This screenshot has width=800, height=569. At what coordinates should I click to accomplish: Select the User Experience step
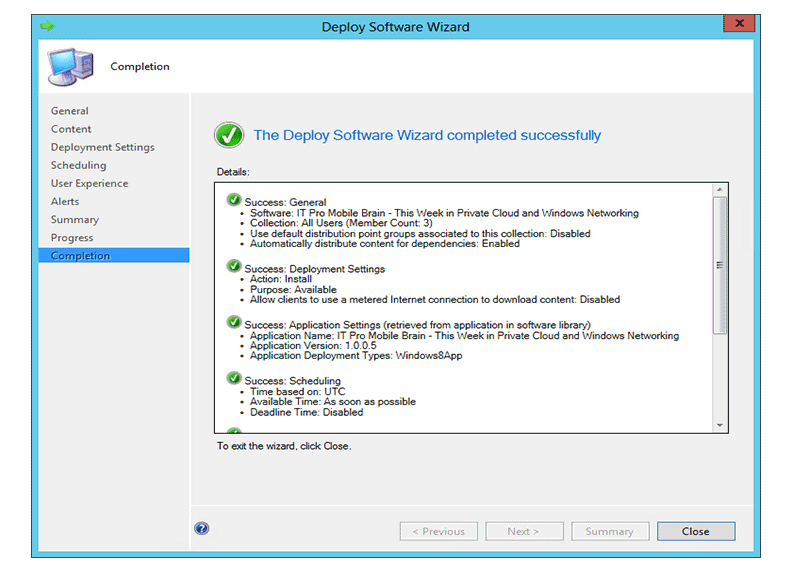click(x=89, y=183)
